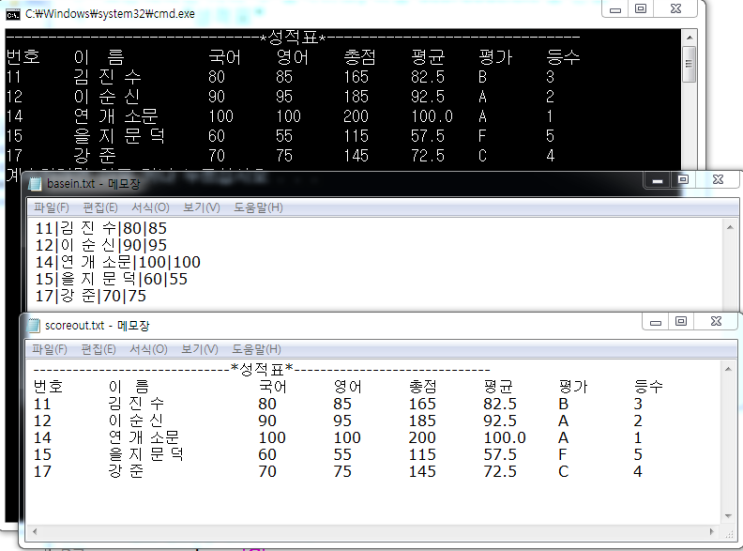
Task: Click 평가 header in cmd window
Action: click(495, 57)
